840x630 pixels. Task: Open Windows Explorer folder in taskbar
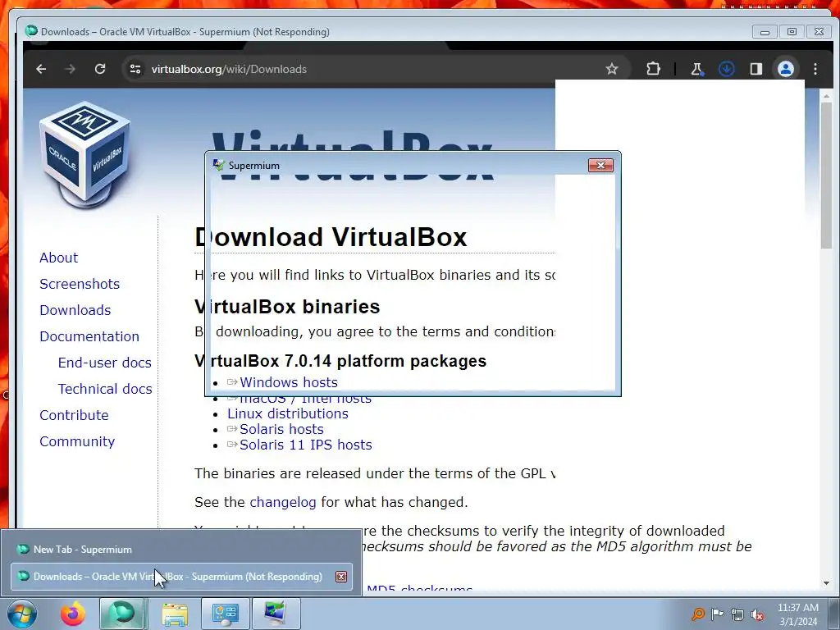tap(175, 614)
